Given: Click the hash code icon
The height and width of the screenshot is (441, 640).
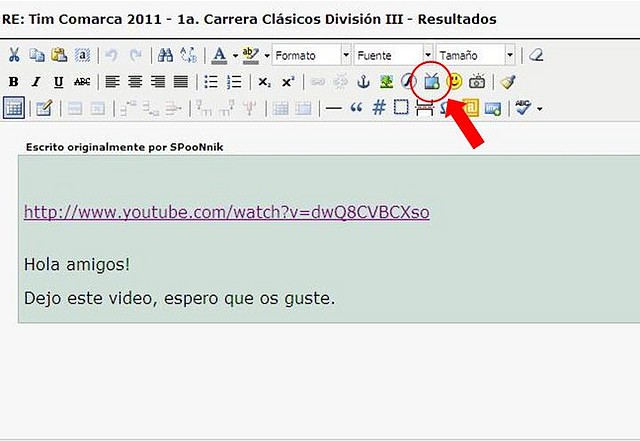Looking at the screenshot, I should coord(379,108).
